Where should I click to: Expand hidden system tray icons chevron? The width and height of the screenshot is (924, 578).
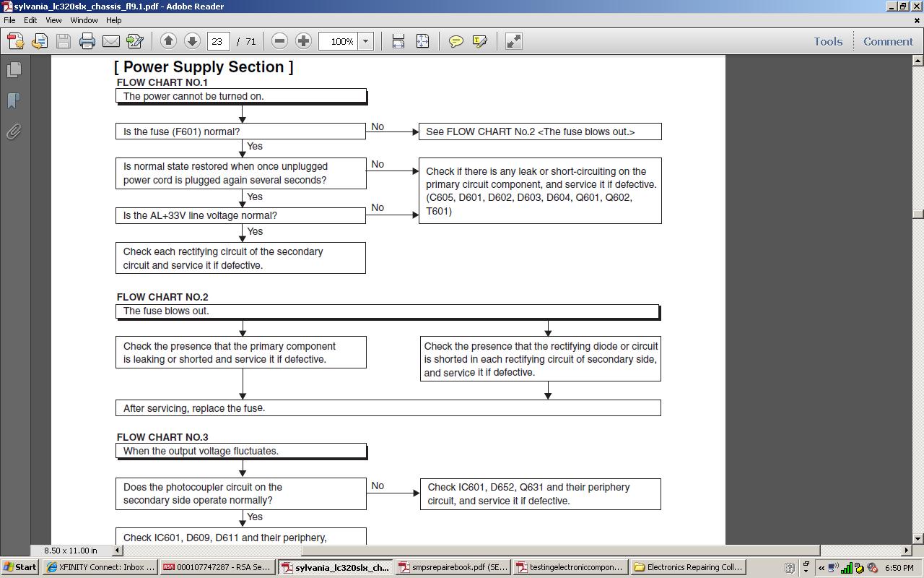[821, 568]
